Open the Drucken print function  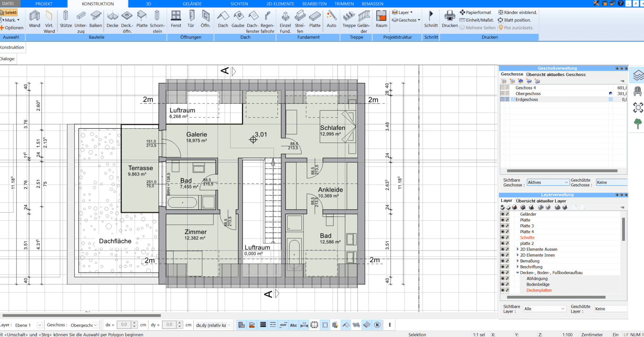[x=450, y=19]
